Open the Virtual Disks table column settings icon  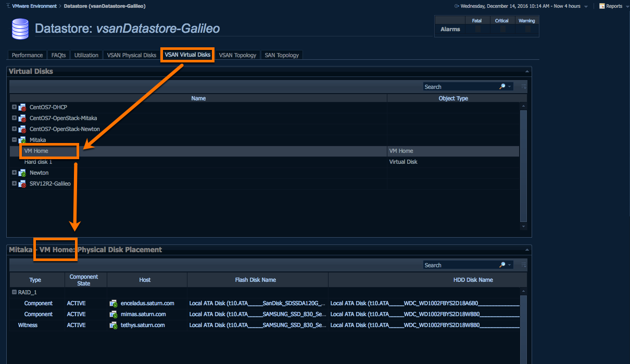[524, 86]
